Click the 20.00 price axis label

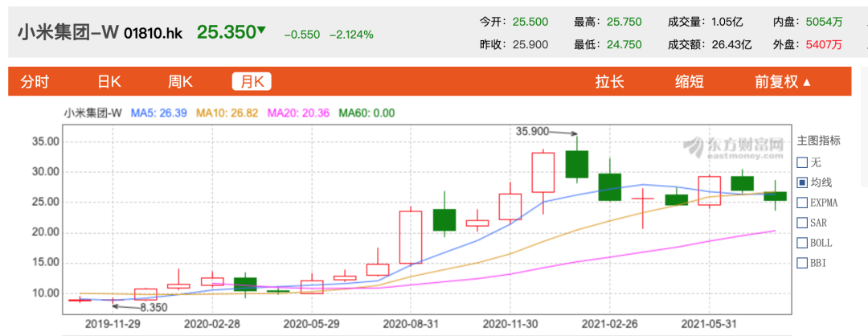click(x=46, y=232)
